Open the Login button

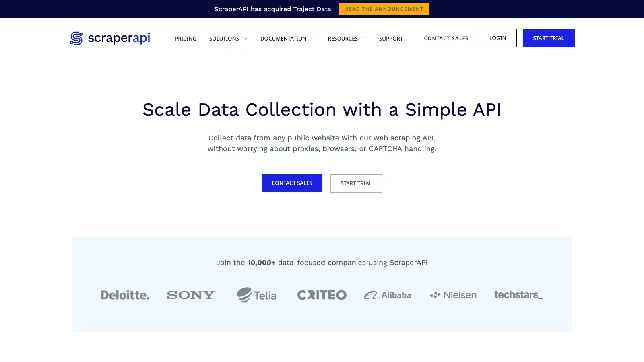pyautogui.click(x=498, y=38)
